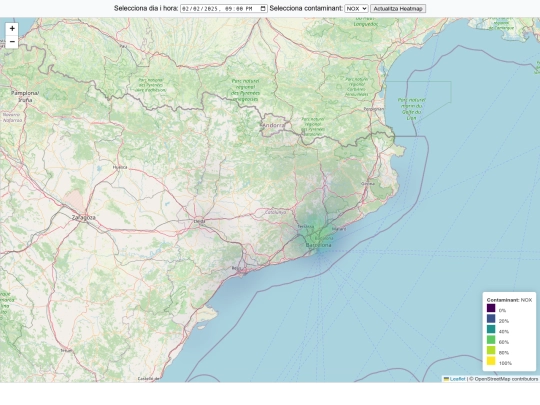540x405 pixels.
Task: Open the NOX contaminant dropdown
Action: pos(356,9)
